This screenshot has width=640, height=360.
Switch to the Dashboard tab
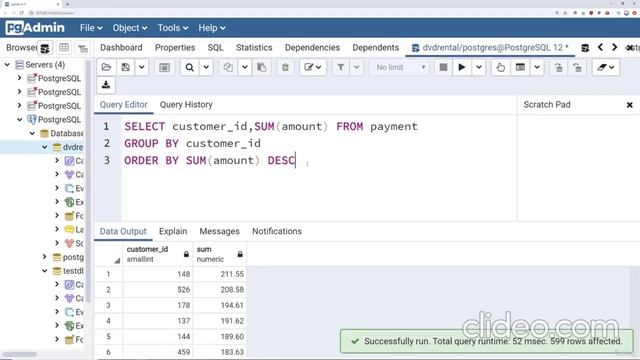[x=121, y=47]
